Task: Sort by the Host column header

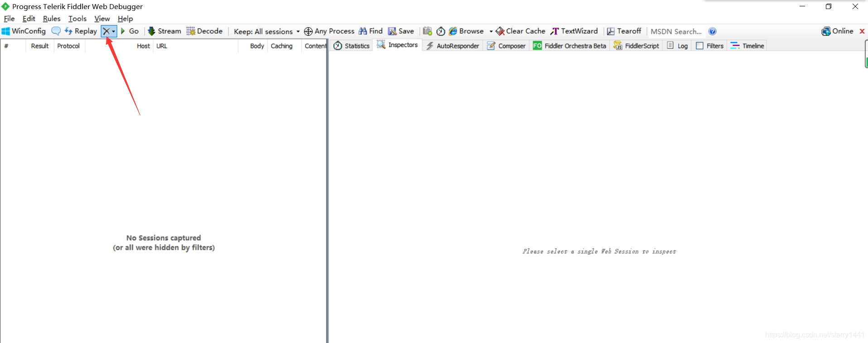Action: 119,46
